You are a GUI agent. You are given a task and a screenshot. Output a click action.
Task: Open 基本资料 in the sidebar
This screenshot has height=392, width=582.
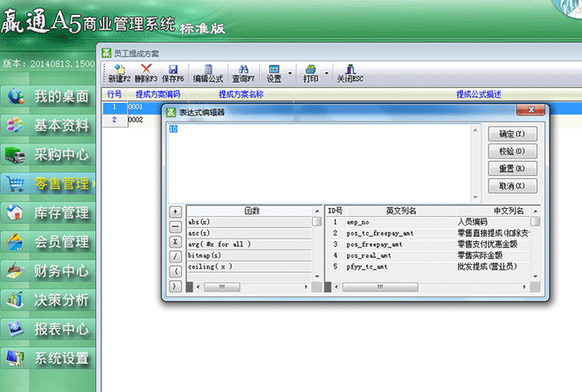pyautogui.click(x=48, y=125)
